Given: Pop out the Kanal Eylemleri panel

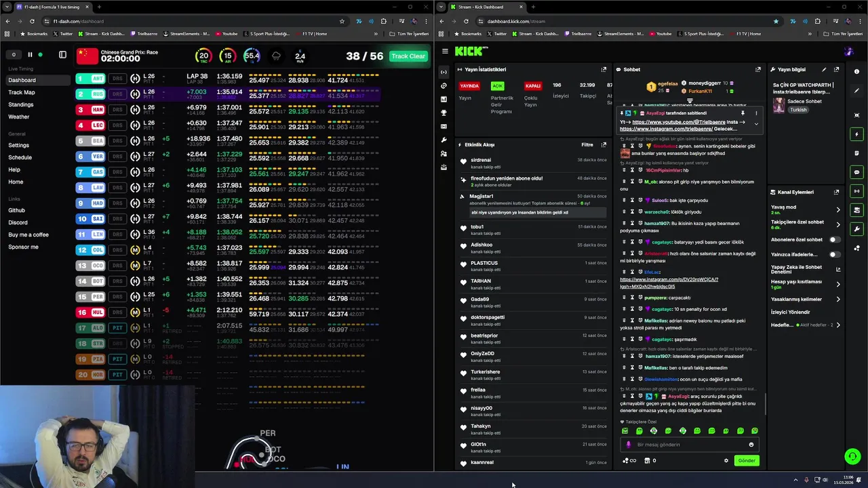Looking at the screenshot, I should point(836,192).
